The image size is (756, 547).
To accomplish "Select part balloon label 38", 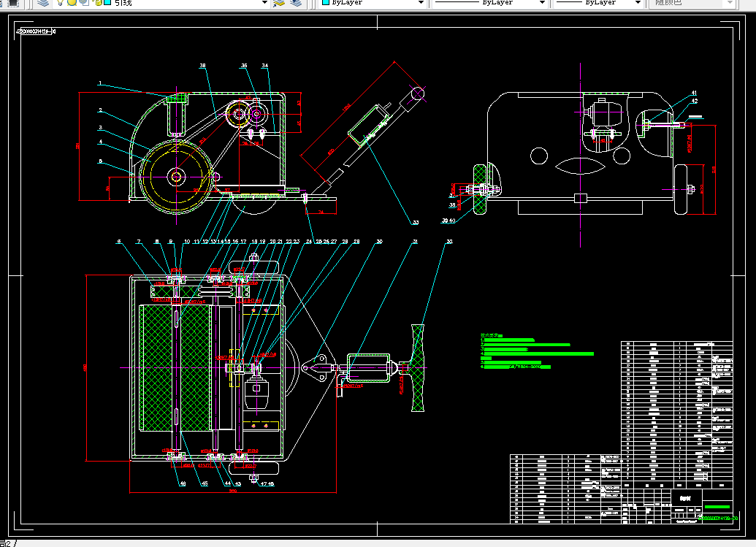I will pyautogui.click(x=202, y=66).
